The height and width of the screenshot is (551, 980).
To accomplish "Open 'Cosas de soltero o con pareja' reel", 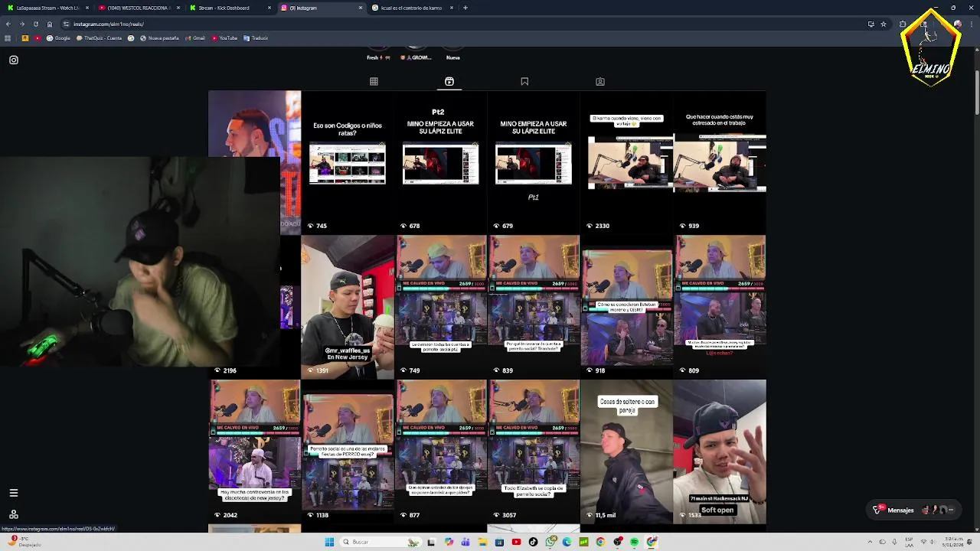I will click(626, 452).
